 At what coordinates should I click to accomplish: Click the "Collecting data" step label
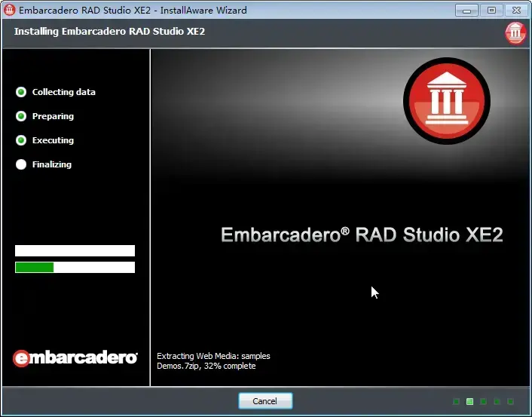click(x=64, y=92)
